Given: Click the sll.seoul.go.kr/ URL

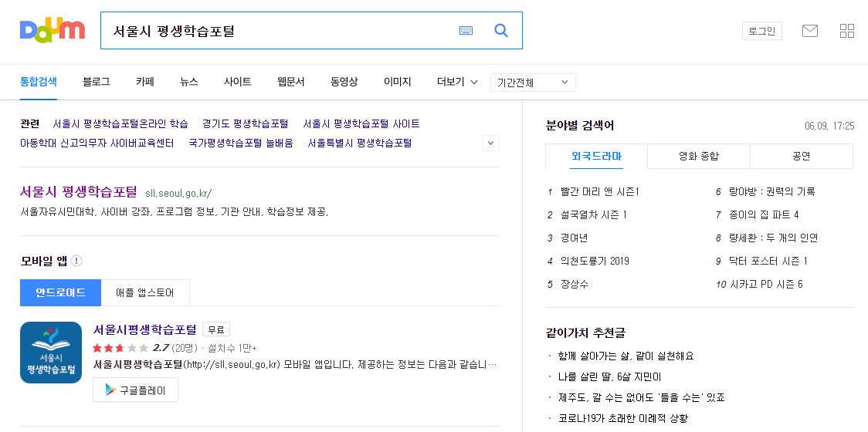Looking at the screenshot, I should tap(178, 194).
